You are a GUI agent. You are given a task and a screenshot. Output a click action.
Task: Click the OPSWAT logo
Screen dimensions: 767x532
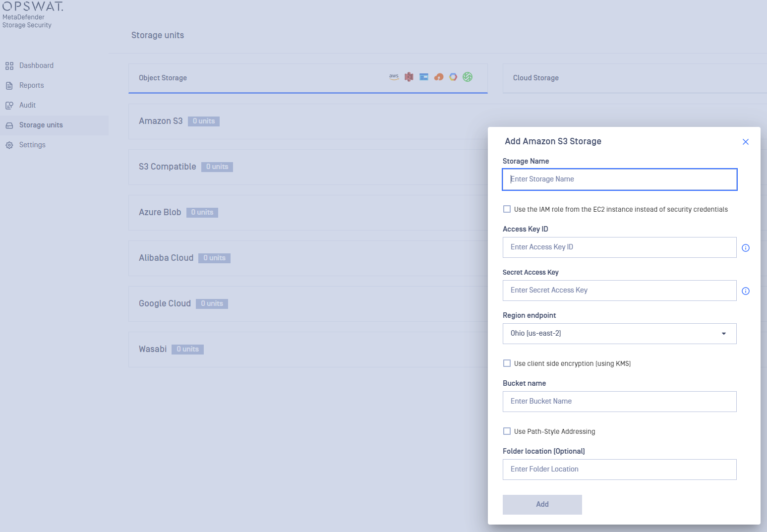(33, 6)
